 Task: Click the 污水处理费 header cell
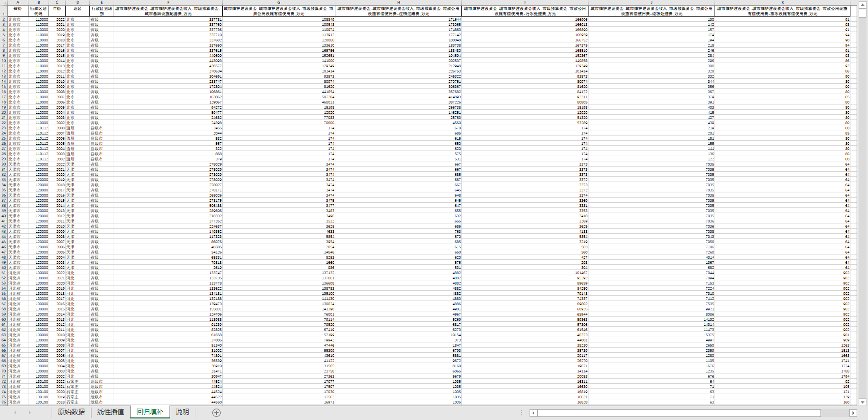coord(525,11)
